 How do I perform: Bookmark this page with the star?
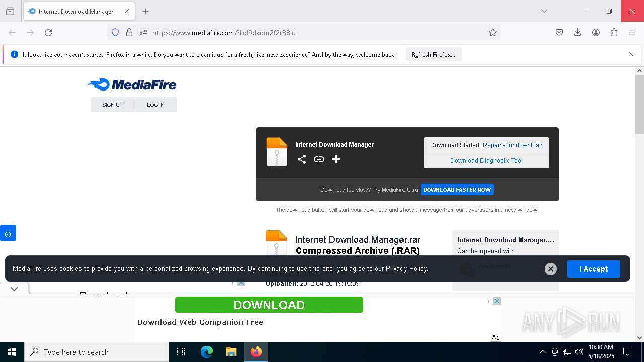(x=493, y=32)
